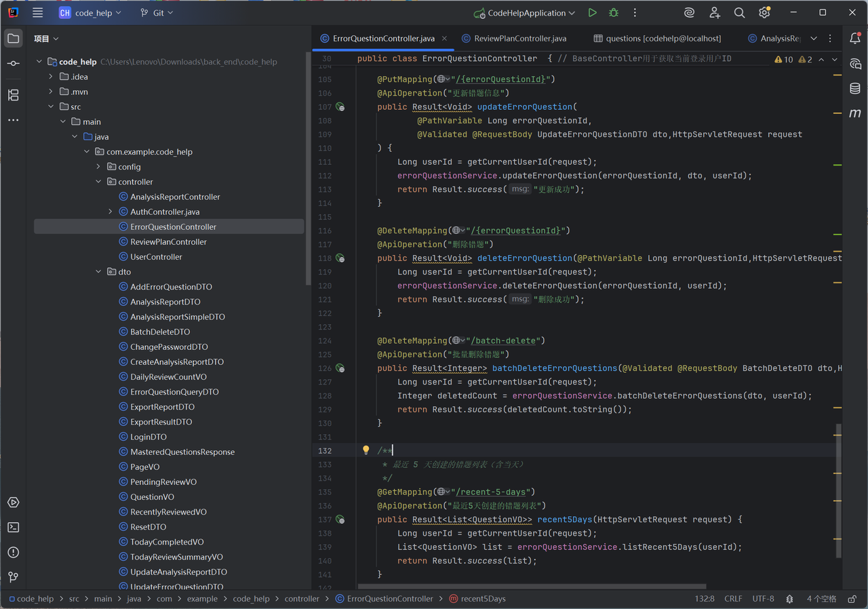This screenshot has height=609, width=868.
Task: Go to next highlighted problem arrow
Action: (x=835, y=60)
